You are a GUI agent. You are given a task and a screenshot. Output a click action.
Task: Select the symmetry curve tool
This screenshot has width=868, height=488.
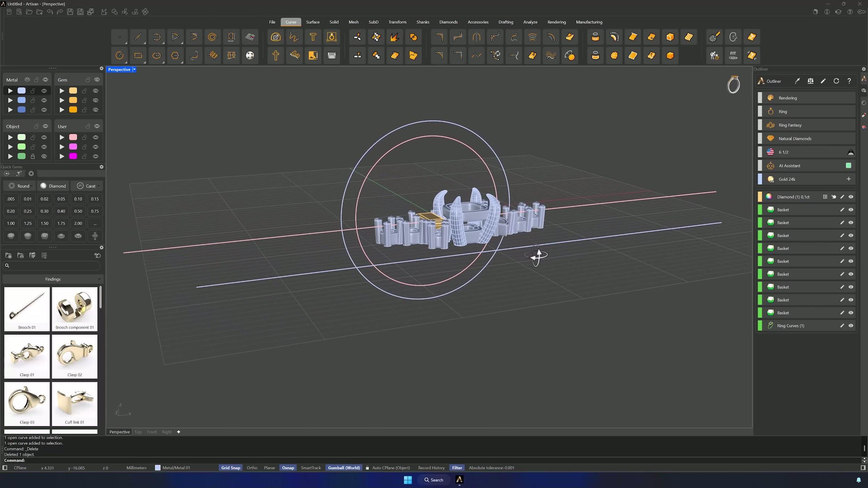pyautogui.click(x=476, y=37)
